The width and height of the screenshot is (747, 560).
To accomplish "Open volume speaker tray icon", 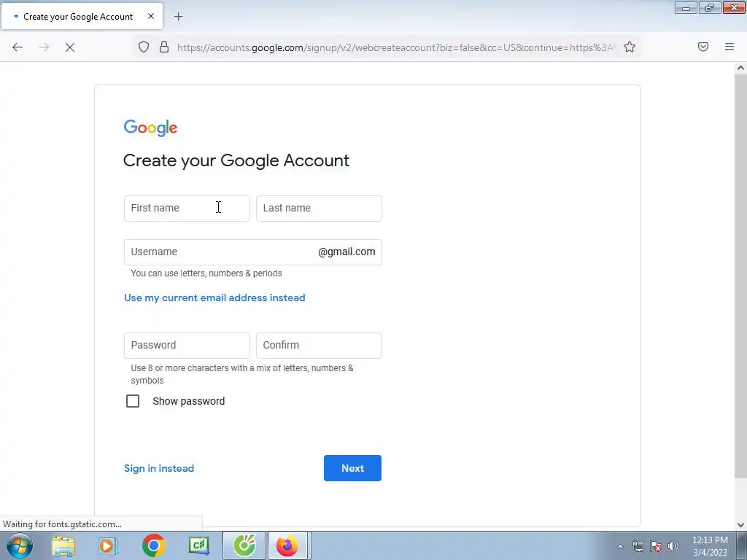I will pyautogui.click(x=673, y=546).
